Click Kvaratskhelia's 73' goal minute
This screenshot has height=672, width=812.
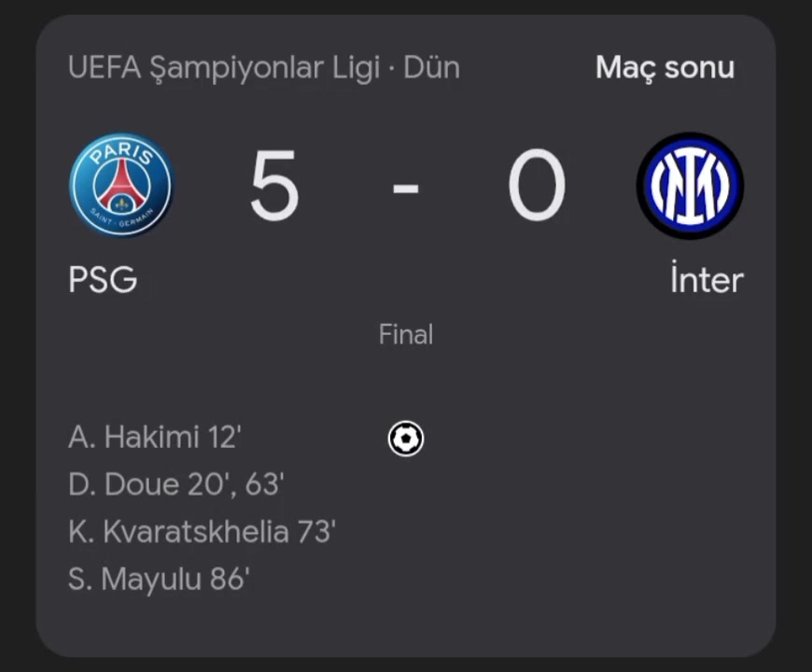pos(317,532)
